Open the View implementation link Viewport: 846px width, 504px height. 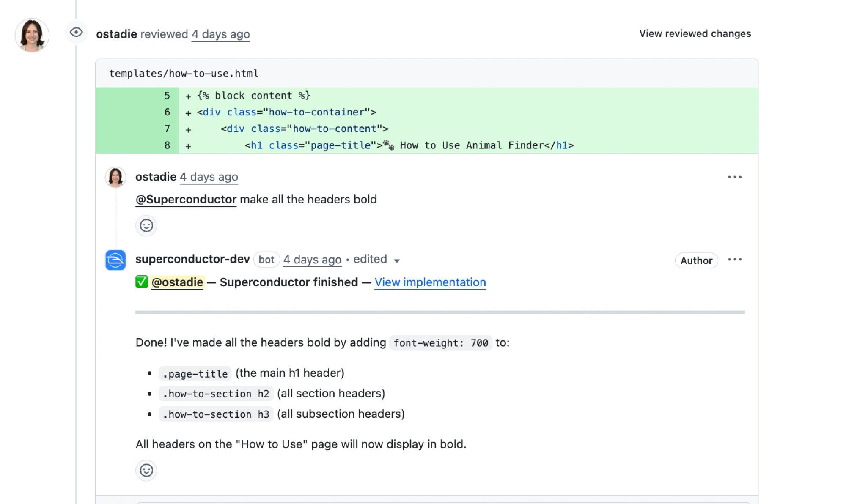point(430,282)
